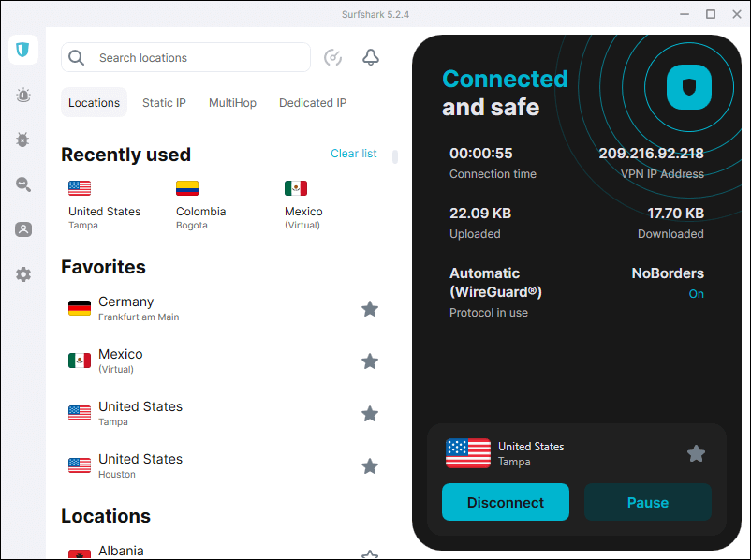Open the Alert siren icon in sidebar

coord(23,95)
